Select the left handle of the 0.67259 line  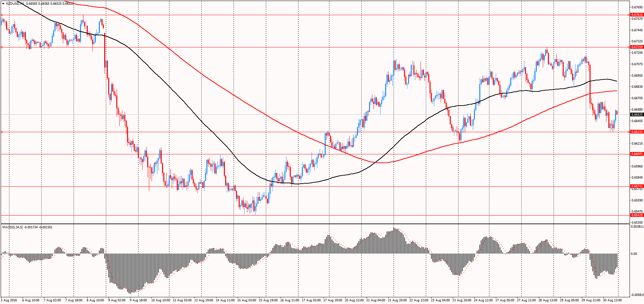[x=2, y=47]
